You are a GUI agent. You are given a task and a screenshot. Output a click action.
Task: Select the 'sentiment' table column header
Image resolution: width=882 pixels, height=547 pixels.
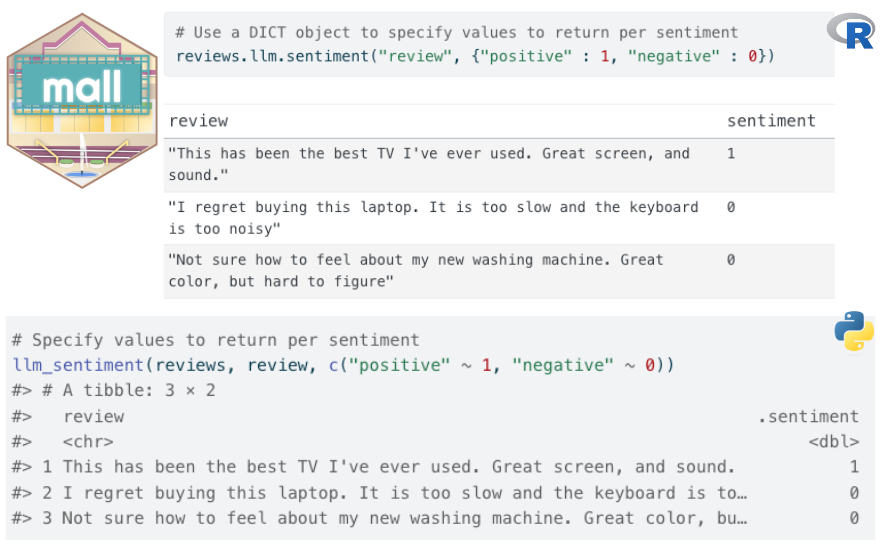pos(770,121)
